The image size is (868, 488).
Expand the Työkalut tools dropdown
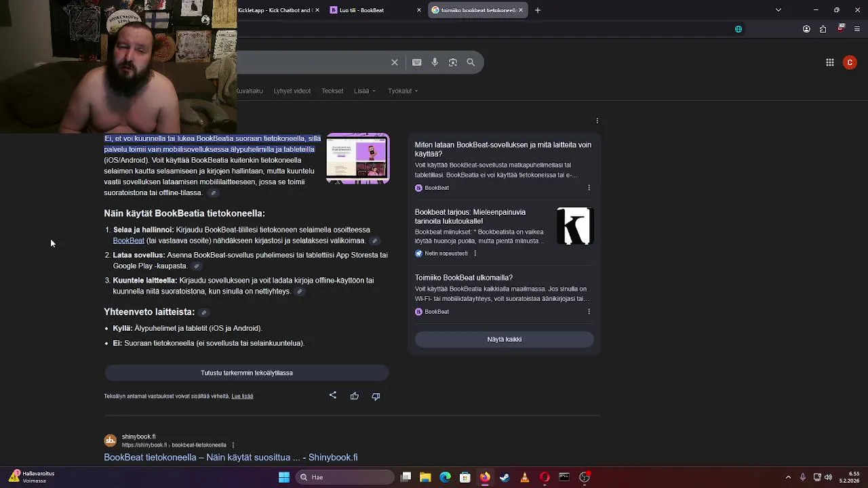[403, 91]
